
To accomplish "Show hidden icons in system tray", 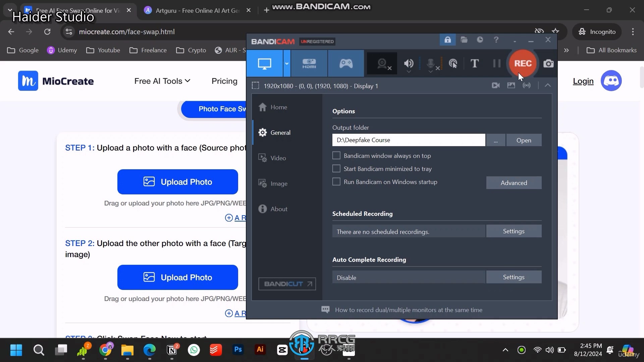I will 505,350.
